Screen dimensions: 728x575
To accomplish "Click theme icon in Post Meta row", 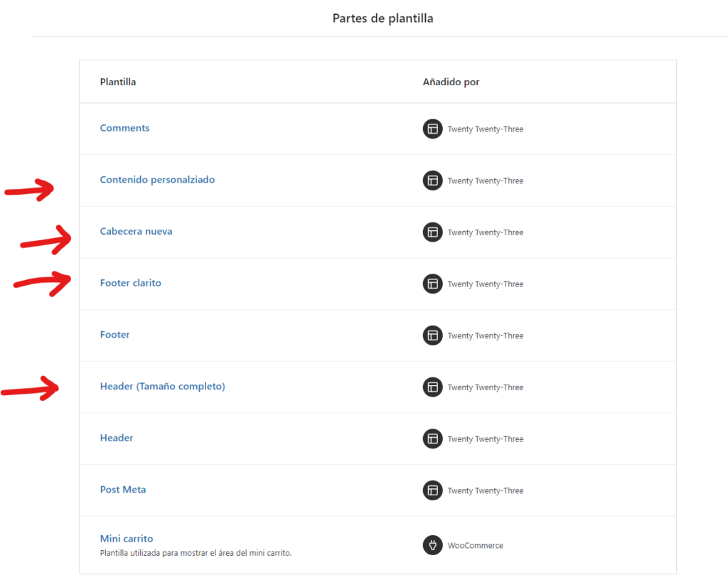I will click(432, 490).
